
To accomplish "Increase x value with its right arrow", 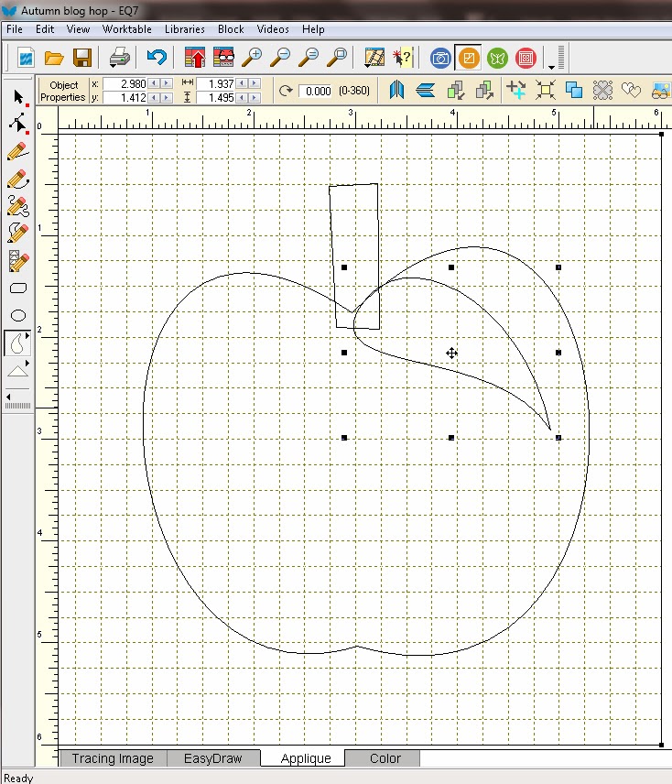I will point(167,83).
